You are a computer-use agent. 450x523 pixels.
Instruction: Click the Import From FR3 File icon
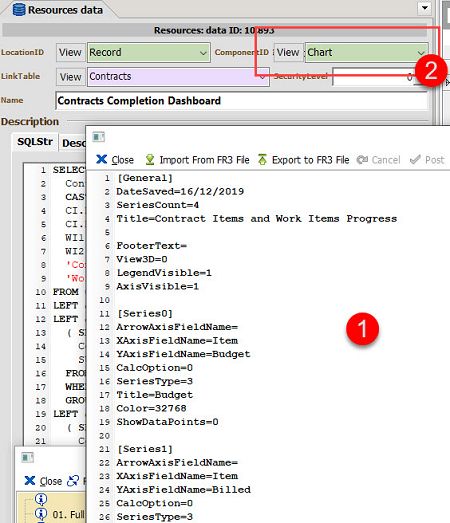150,160
